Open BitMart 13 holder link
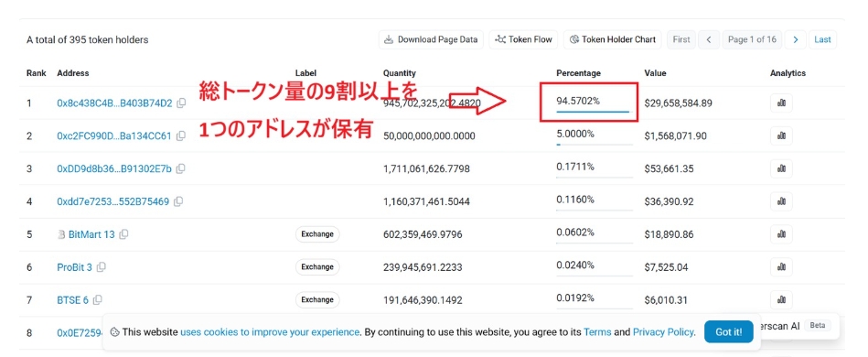The height and width of the screenshot is (357, 868). (x=91, y=234)
